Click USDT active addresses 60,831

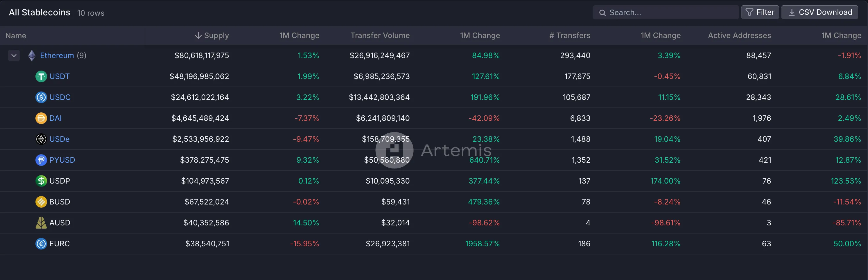(x=759, y=76)
